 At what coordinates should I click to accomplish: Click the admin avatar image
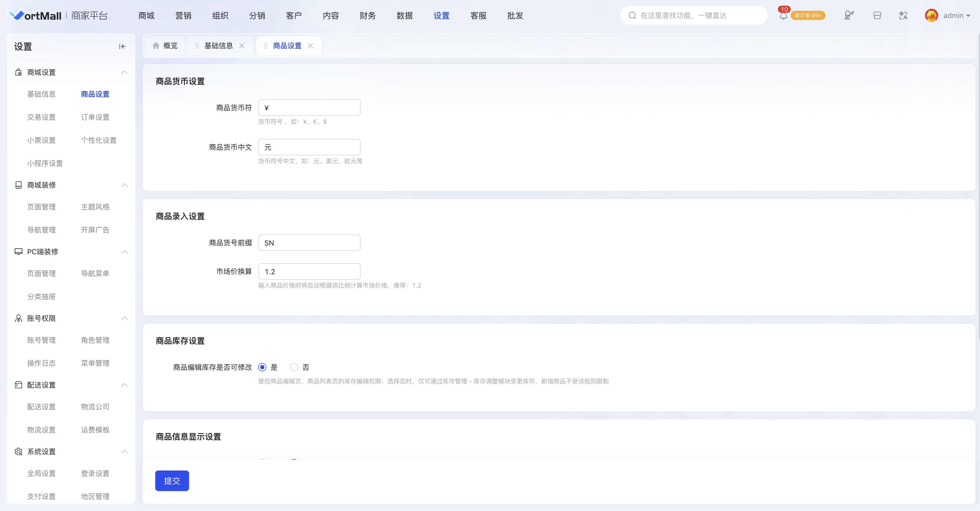pos(931,16)
